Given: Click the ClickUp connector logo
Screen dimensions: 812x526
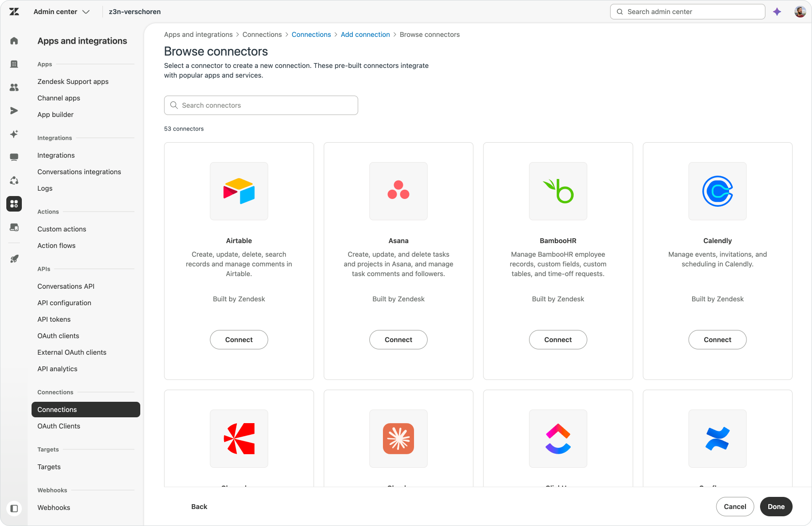Looking at the screenshot, I should [x=558, y=439].
